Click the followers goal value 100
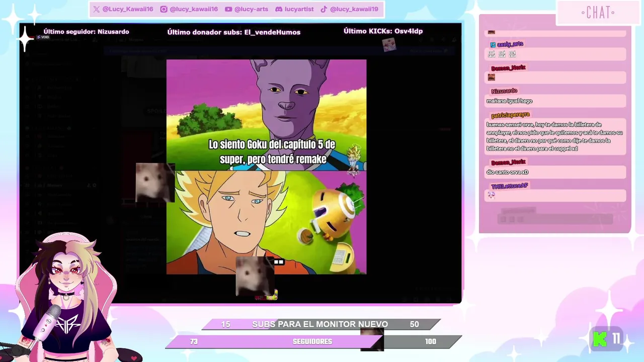This screenshot has width=644, height=362. coord(430,342)
